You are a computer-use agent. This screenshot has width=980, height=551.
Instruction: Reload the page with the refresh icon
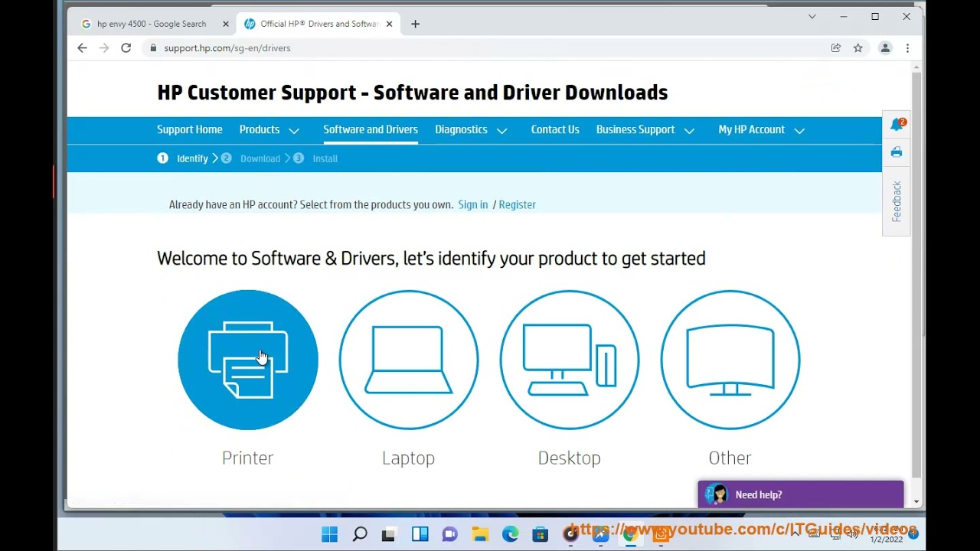126,47
